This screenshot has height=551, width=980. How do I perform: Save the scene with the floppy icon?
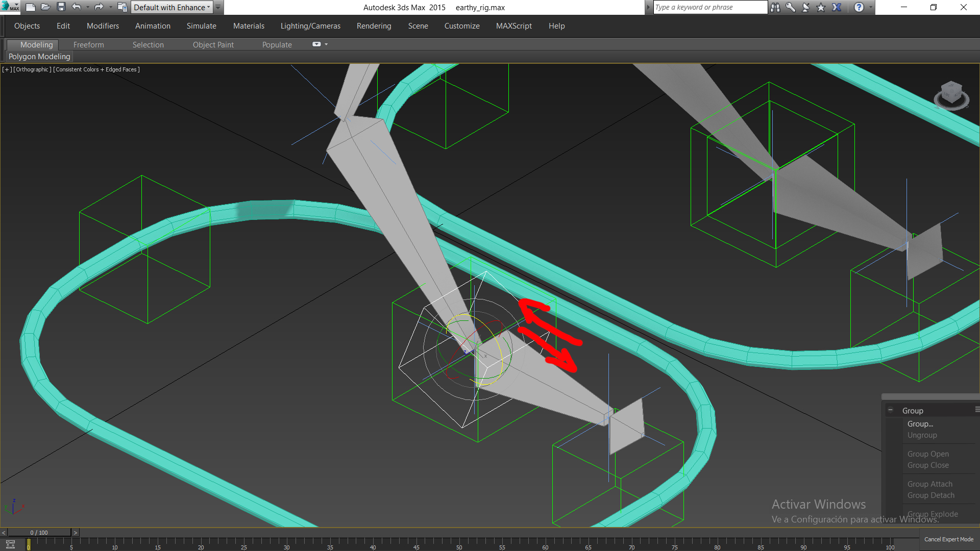[x=61, y=7]
